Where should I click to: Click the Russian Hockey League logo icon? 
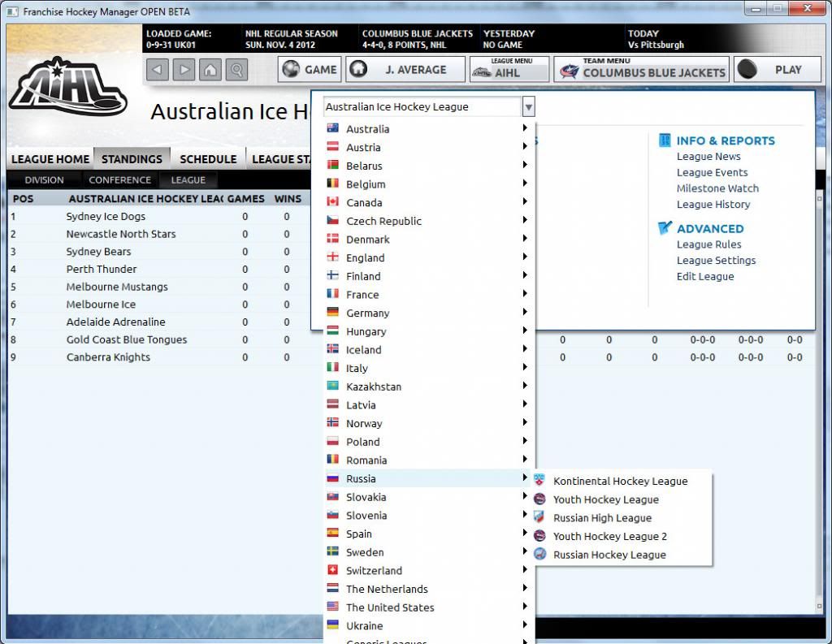coord(539,554)
